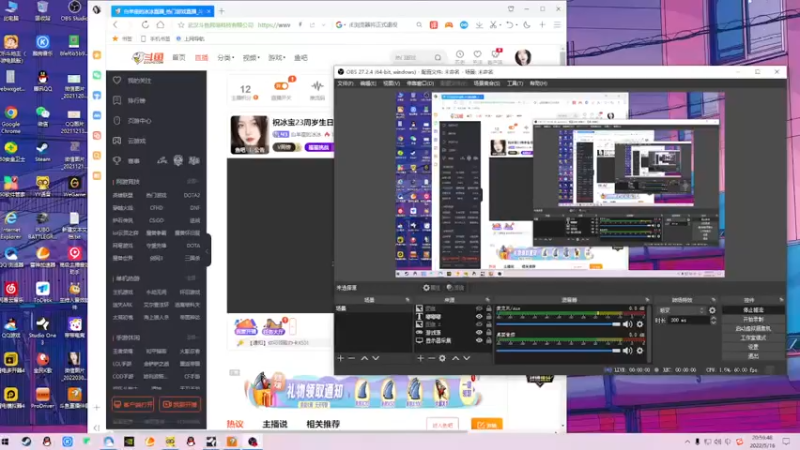Switch to the 主播说 tab below the player
The height and width of the screenshot is (450, 800).
point(275,424)
